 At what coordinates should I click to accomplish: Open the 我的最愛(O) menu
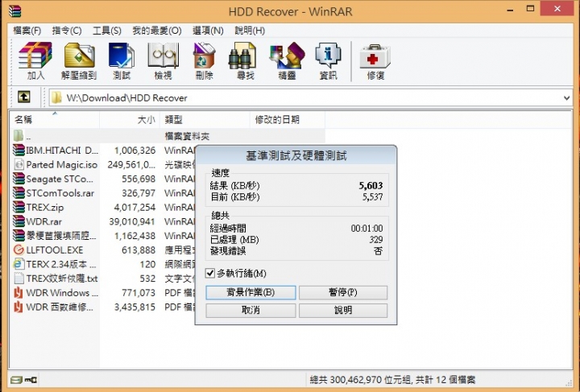157,31
